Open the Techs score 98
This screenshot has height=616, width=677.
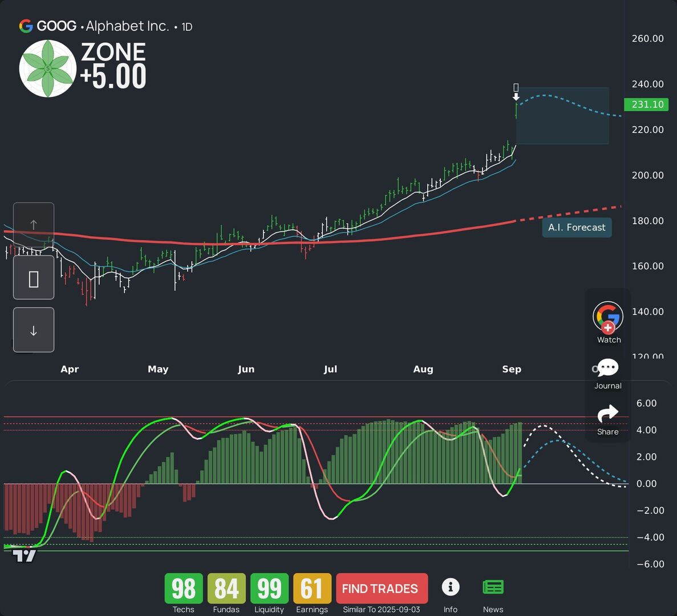click(x=184, y=589)
